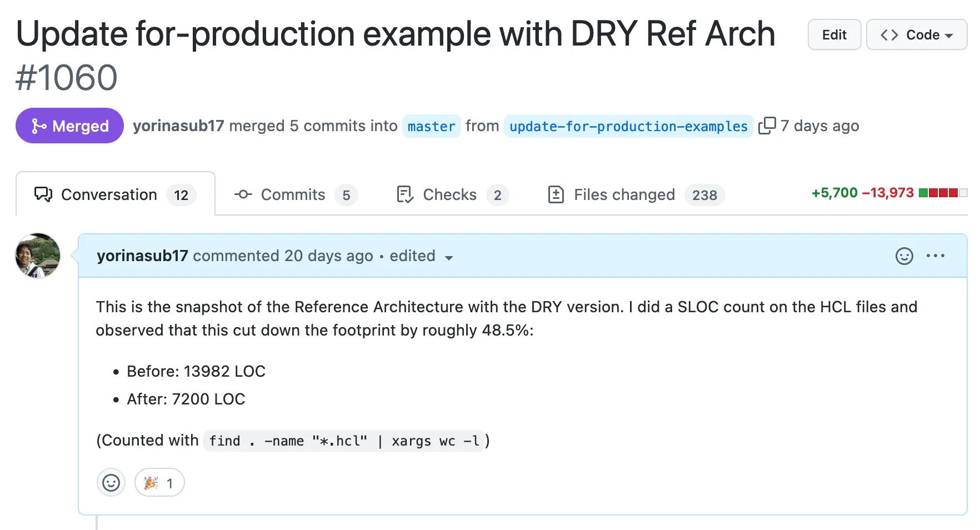Viewport: 980px width, 530px height.
Task: Click the diffstat colored blocks bar
Action: point(943,193)
